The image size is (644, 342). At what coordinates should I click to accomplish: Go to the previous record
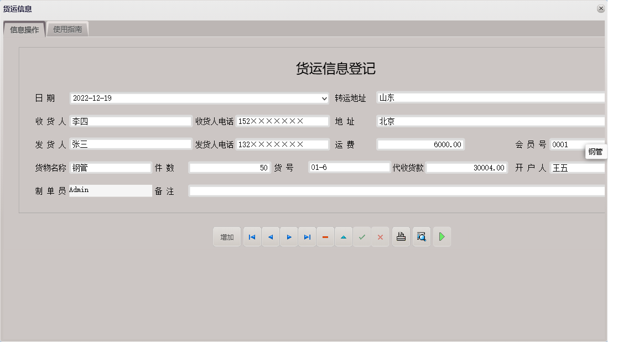click(271, 236)
